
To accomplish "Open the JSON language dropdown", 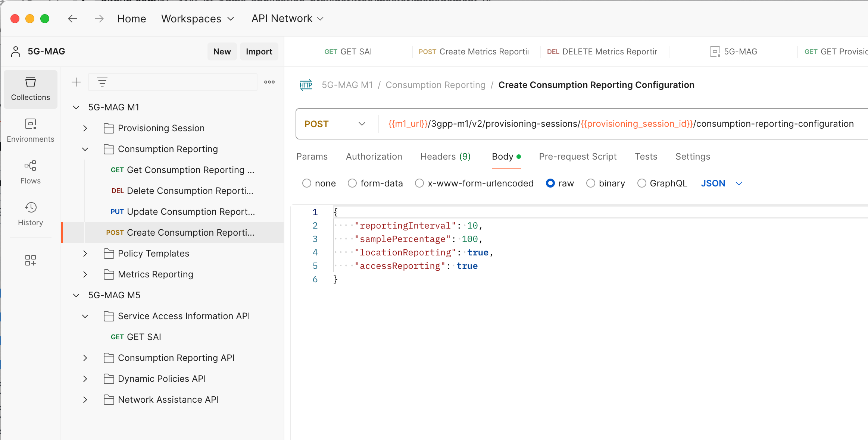I will point(721,183).
